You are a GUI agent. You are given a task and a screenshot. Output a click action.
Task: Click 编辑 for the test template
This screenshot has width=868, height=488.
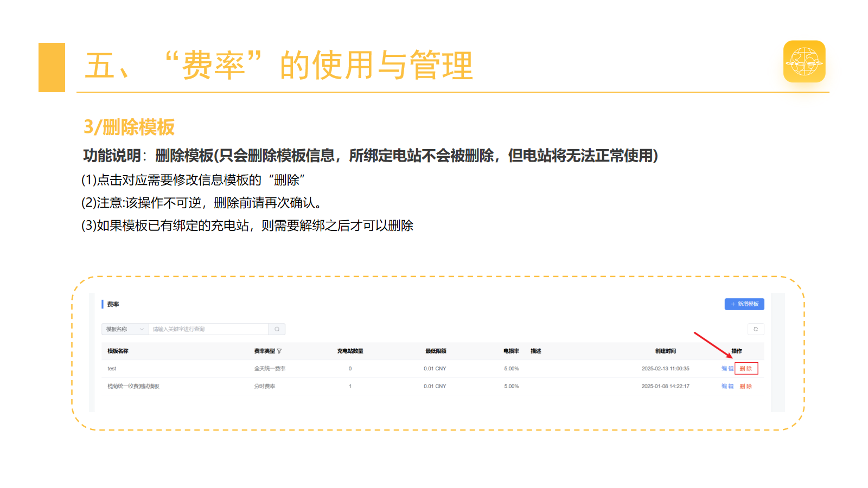tap(727, 369)
